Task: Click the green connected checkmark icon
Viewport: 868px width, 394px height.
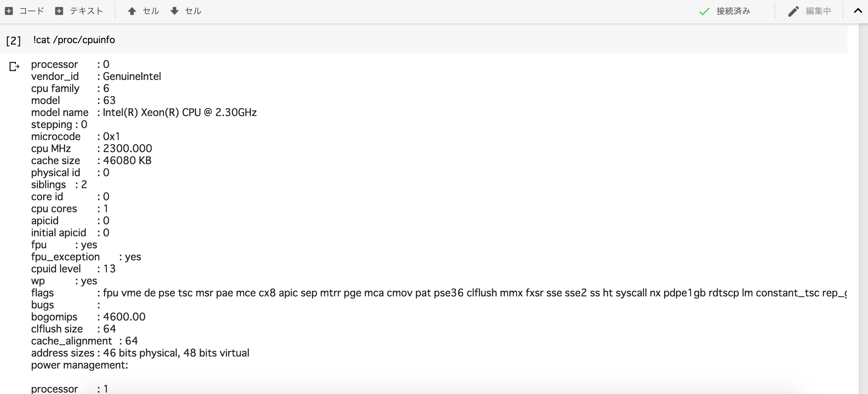Action: 704,11
